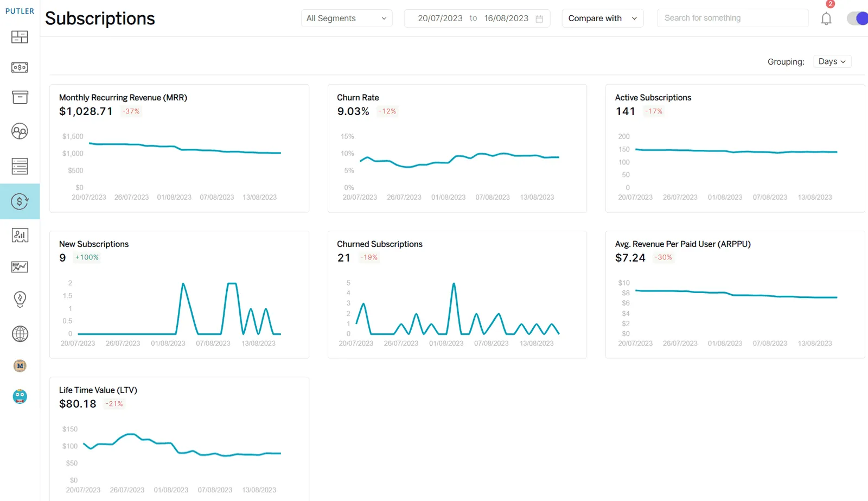Open the Customers people icon in sidebar
This screenshot has height=501, width=868.
(x=20, y=131)
